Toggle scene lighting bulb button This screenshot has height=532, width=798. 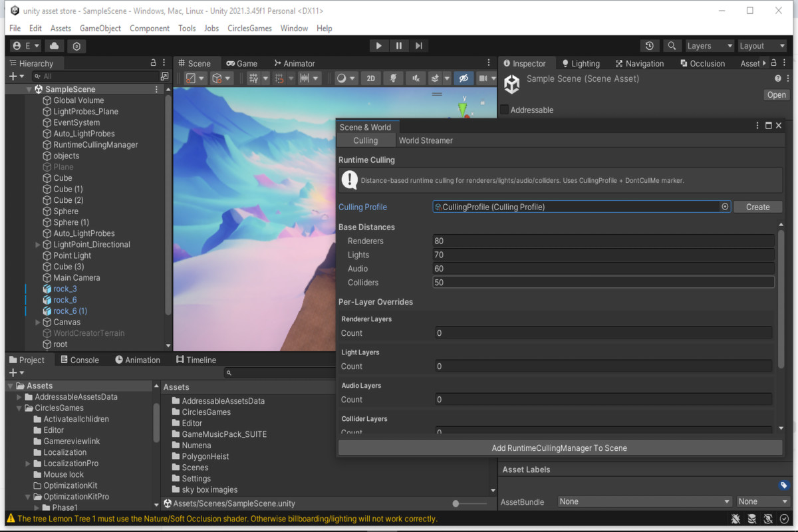[x=393, y=78]
